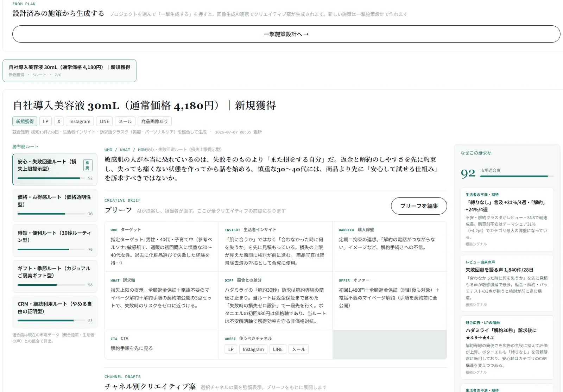The width and height of the screenshot is (563, 392).
Task: Click the score bar of 安心・失敗回避ルート (92)
Action: pyautogui.click(x=51, y=178)
